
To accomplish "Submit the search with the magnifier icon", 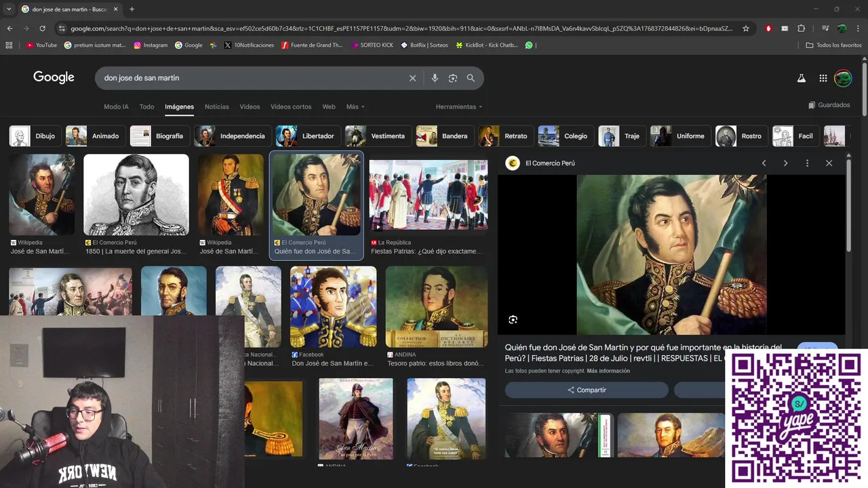I will click(x=471, y=78).
